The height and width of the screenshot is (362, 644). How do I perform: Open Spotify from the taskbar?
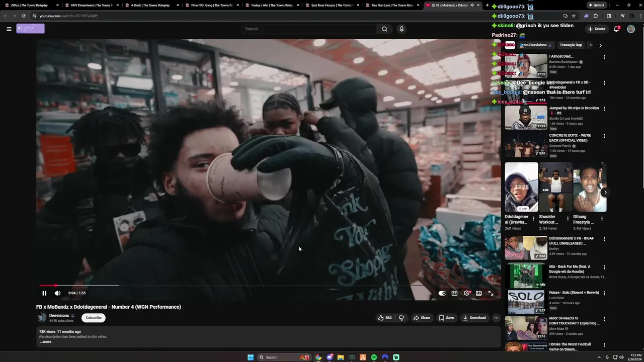click(374, 357)
